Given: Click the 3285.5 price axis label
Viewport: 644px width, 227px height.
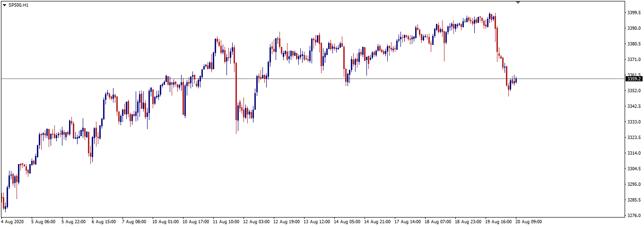Looking at the screenshot, I should (x=634, y=200).
